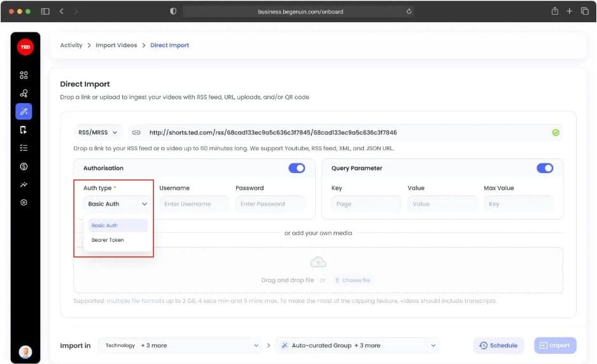Viewport: 597px width, 364px height.
Task: Open a new tab with plus icon
Action: pyautogui.click(x=569, y=11)
